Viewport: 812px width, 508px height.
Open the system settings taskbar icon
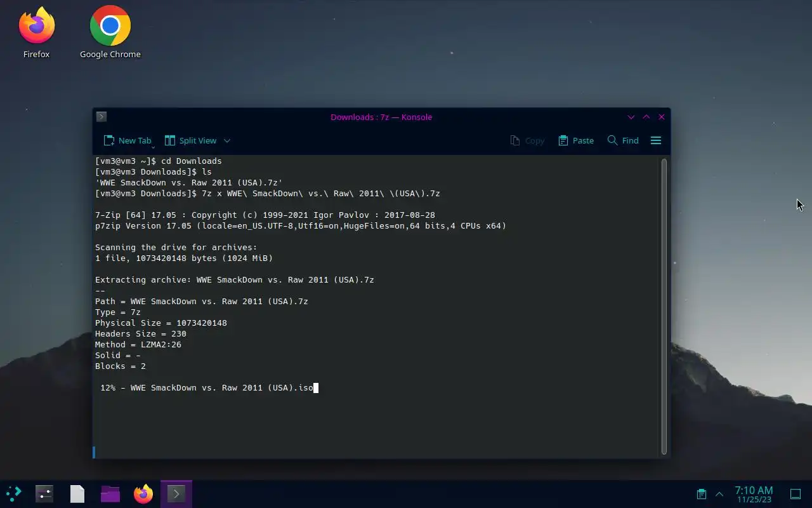tap(44, 493)
